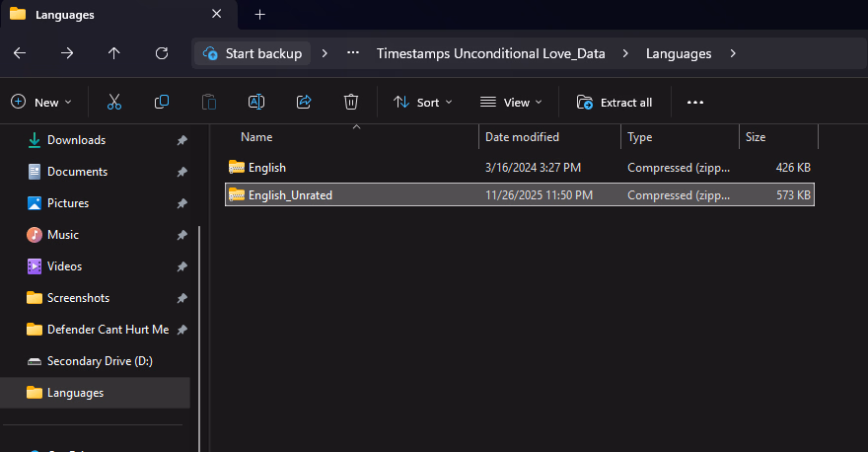
Task: Open a new tab with plus button
Action: point(260,15)
